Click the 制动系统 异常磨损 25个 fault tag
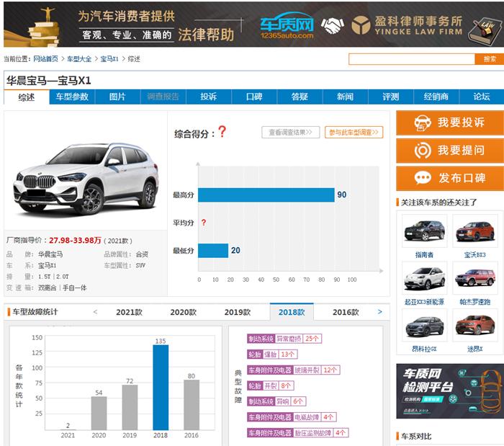This screenshot has height=446, width=504. pos(284,339)
